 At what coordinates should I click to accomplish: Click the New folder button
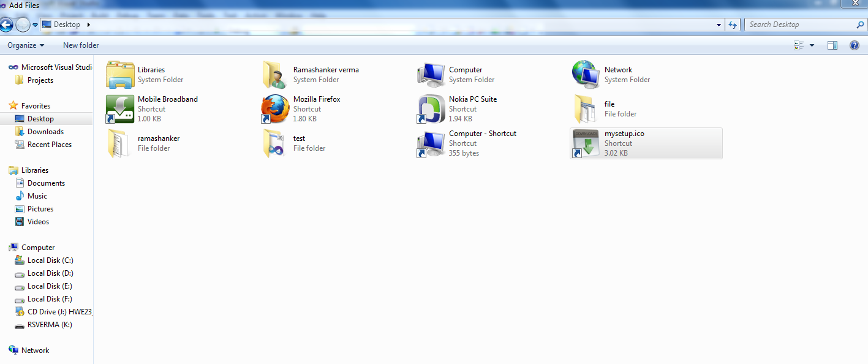point(80,45)
